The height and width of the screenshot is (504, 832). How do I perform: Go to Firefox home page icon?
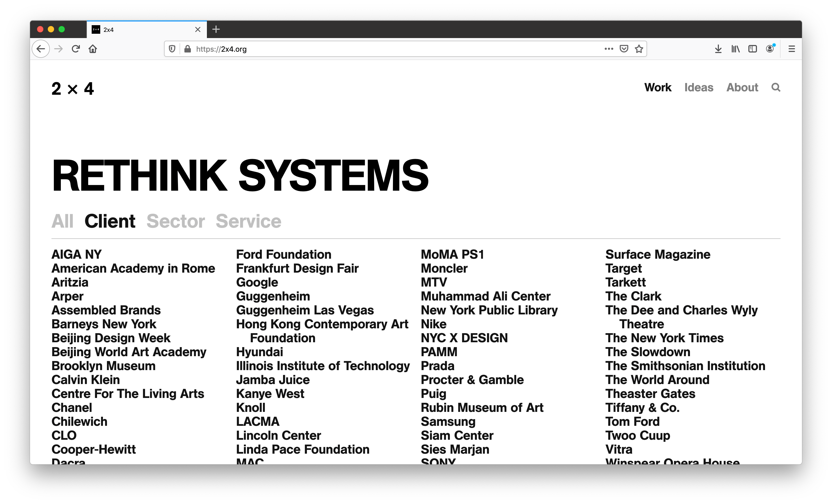point(93,49)
